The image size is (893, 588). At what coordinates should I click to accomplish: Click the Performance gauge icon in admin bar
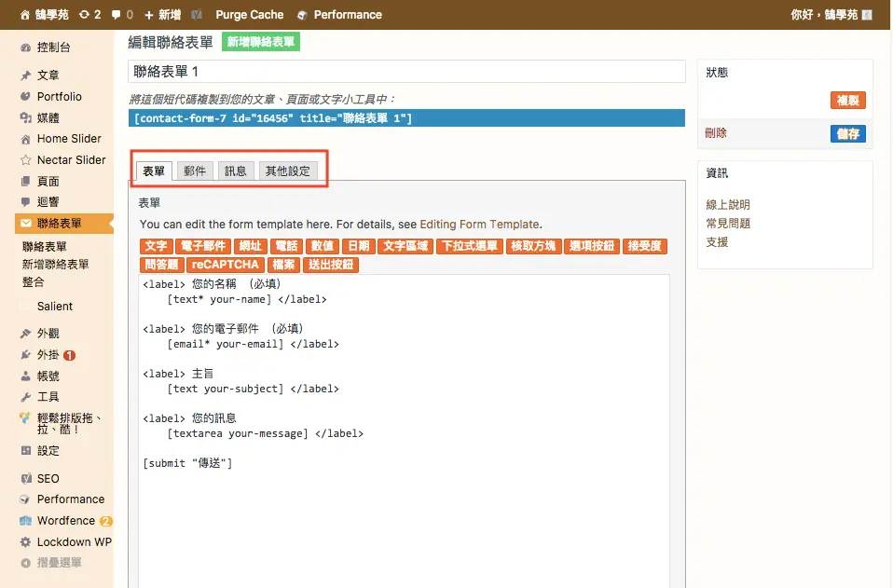pyautogui.click(x=302, y=15)
